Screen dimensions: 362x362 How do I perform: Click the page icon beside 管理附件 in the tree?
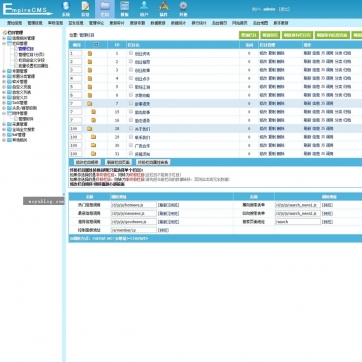(x=16, y=119)
